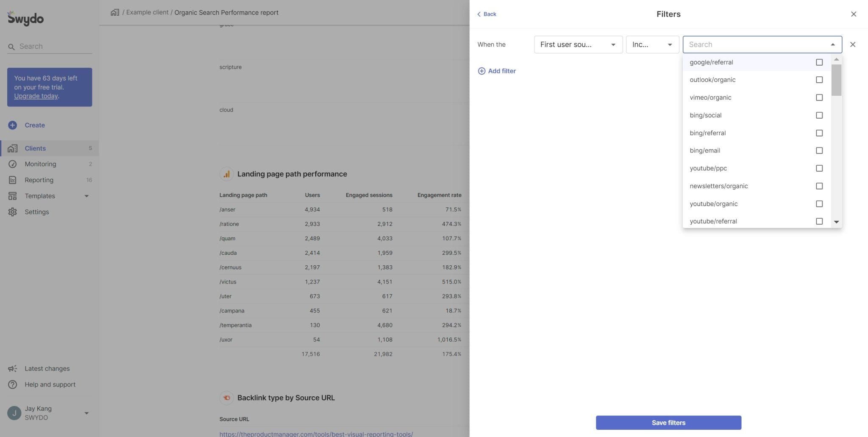Click Example client in the breadcrumb
The image size is (868, 437).
147,12
